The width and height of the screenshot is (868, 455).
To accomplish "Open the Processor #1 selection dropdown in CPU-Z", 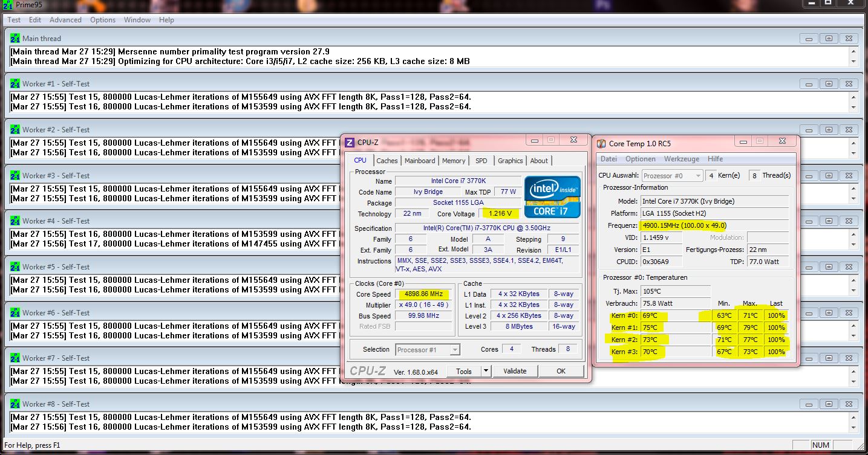I will pyautogui.click(x=428, y=349).
